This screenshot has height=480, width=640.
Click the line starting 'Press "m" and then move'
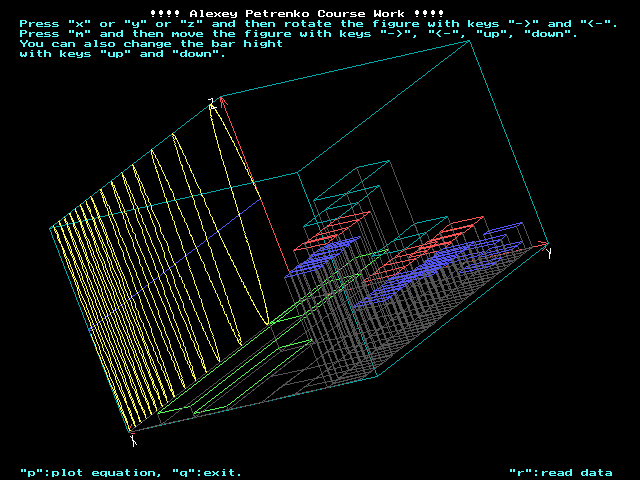coord(299,34)
